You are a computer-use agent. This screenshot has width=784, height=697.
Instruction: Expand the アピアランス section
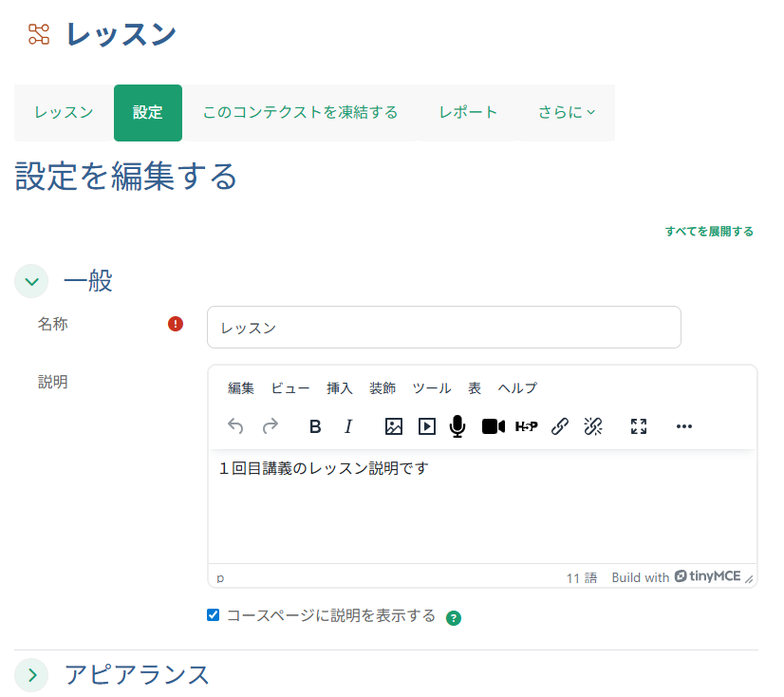click(x=31, y=675)
